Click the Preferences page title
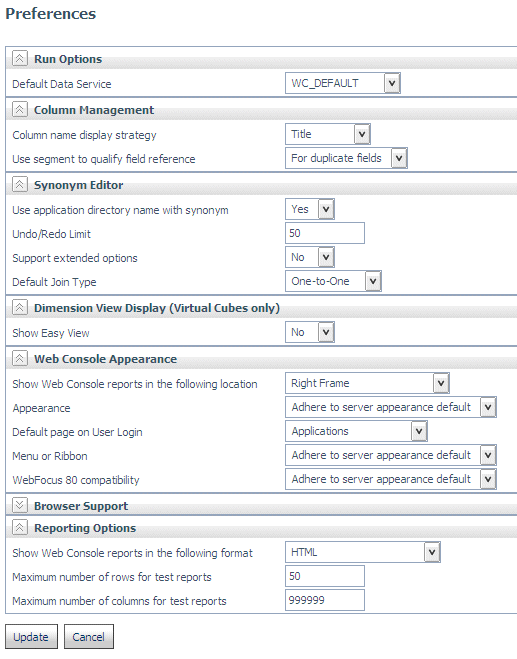This screenshot has height=659, width=517. [51, 14]
